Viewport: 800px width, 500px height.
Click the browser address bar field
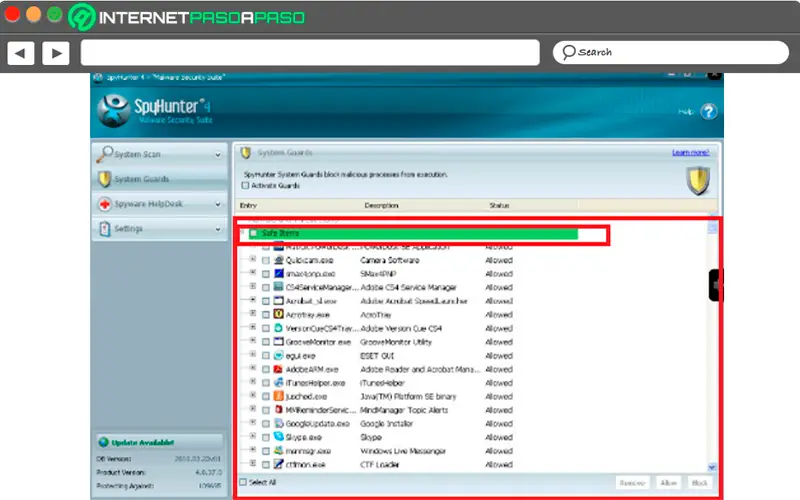click(x=310, y=53)
